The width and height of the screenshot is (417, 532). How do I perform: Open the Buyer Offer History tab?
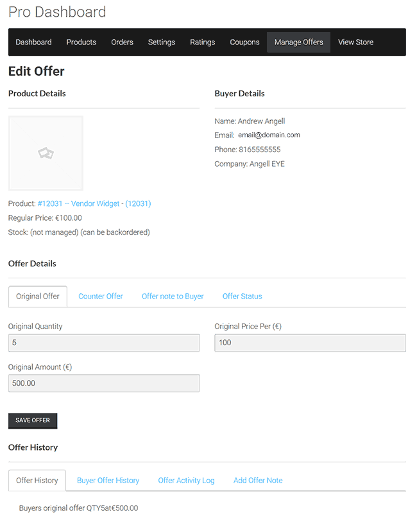click(108, 481)
